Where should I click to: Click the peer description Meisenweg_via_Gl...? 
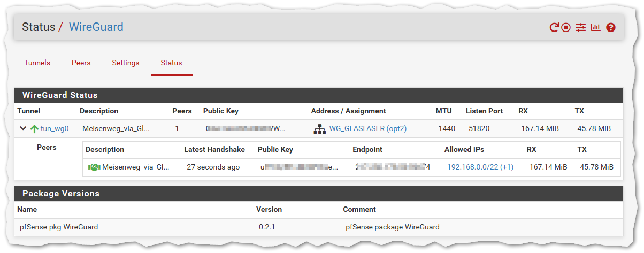pyautogui.click(x=135, y=167)
